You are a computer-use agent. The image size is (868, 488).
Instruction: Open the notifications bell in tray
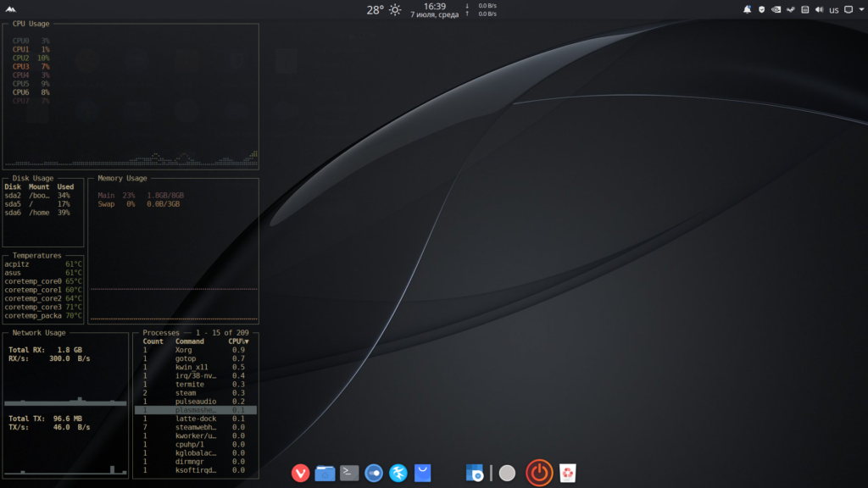(x=748, y=9)
